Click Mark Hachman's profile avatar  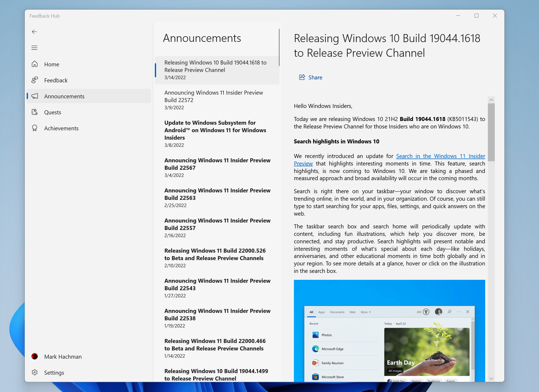[x=35, y=356]
